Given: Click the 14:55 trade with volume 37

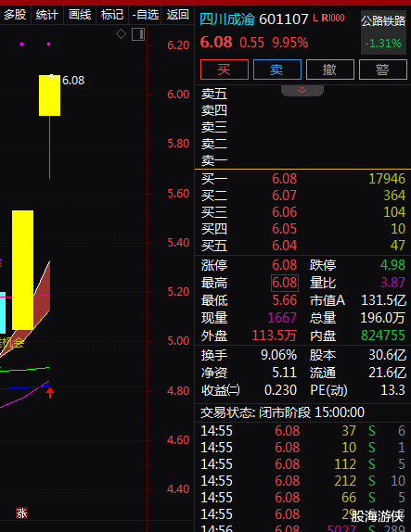Looking at the screenshot, I should [x=302, y=431].
